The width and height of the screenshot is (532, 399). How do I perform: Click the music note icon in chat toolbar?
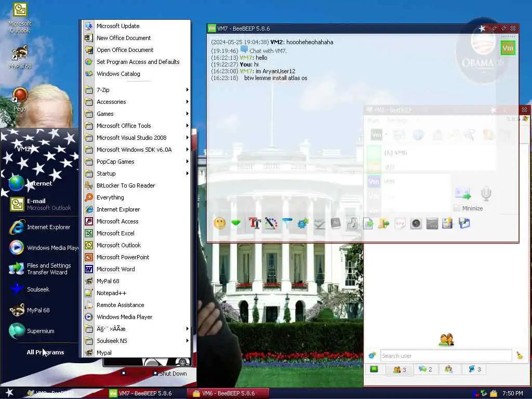click(352, 223)
